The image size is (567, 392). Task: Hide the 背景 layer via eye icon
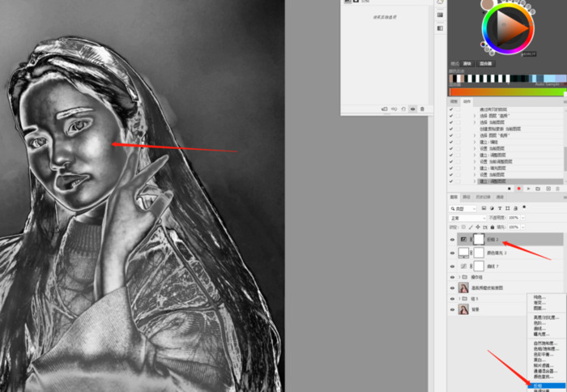coord(452,309)
